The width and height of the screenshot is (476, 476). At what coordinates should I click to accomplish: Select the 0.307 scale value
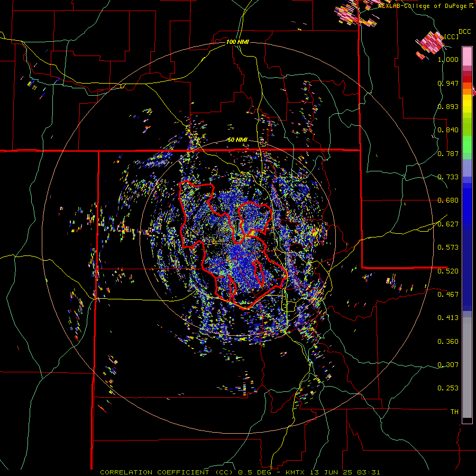click(448, 365)
